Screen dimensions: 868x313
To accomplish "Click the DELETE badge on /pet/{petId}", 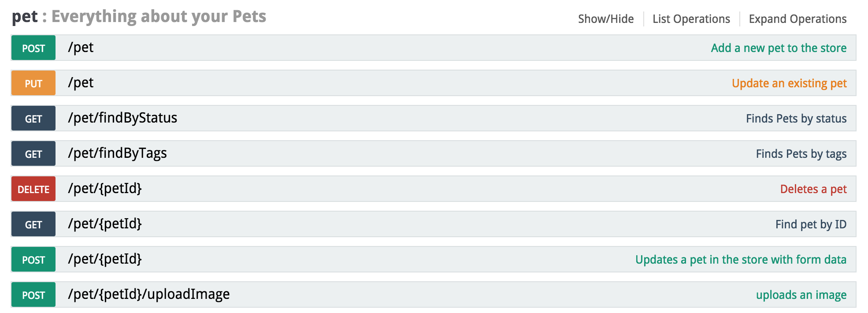I will (33, 189).
